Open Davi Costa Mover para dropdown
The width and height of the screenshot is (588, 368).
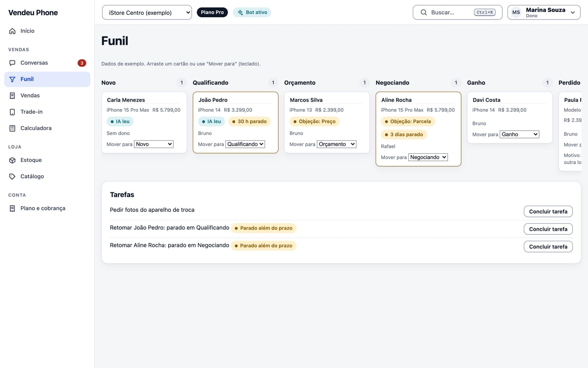tap(520, 134)
